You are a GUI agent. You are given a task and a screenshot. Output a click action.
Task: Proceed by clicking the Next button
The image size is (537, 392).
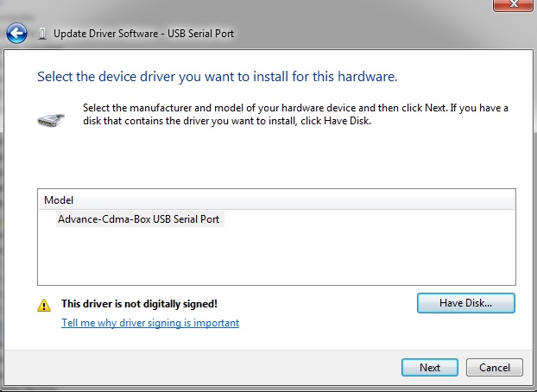[x=429, y=368]
